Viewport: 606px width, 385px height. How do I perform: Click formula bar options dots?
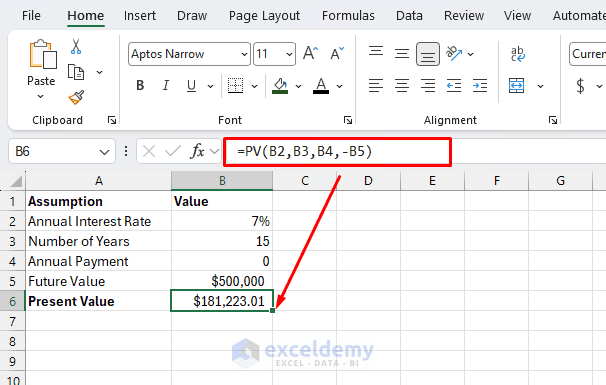tap(126, 151)
